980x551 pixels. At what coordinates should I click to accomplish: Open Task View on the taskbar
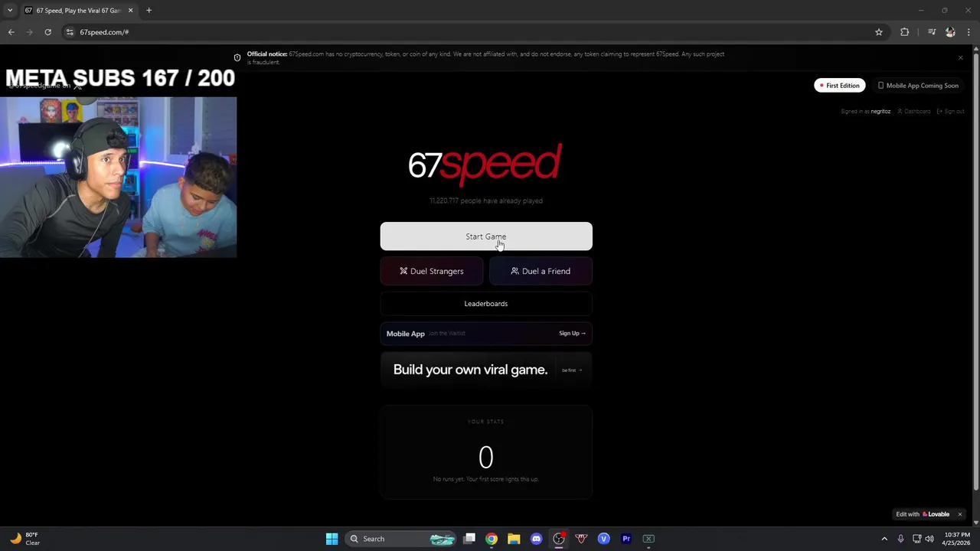point(469,539)
